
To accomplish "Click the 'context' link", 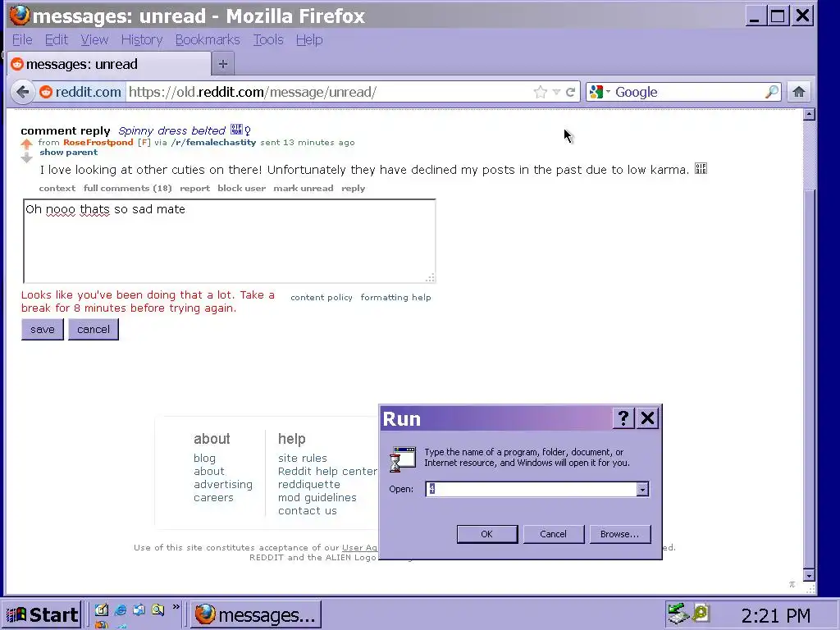I will [x=57, y=189].
